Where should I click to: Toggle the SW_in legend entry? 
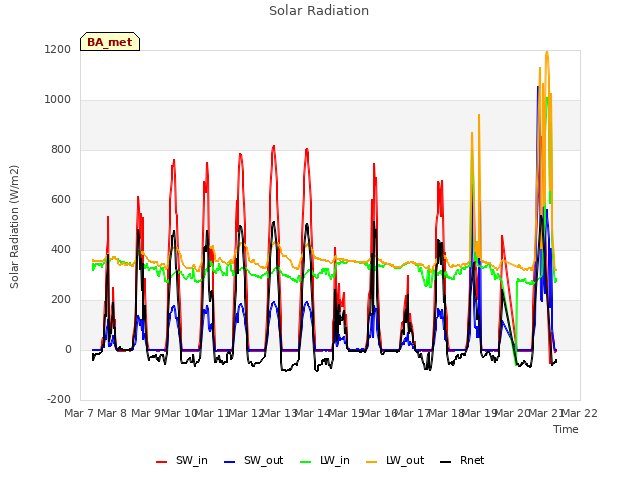(x=182, y=460)
